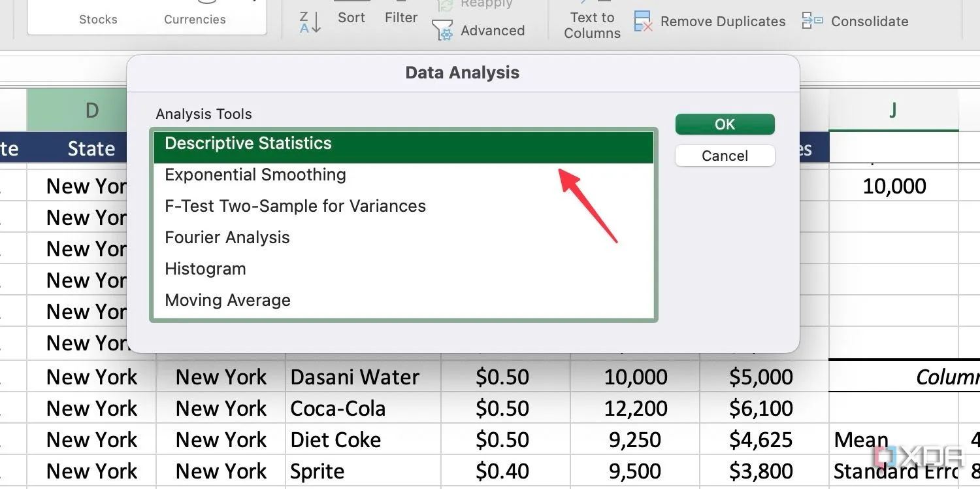
Task: Select column D header
Action: pos(91,110)
